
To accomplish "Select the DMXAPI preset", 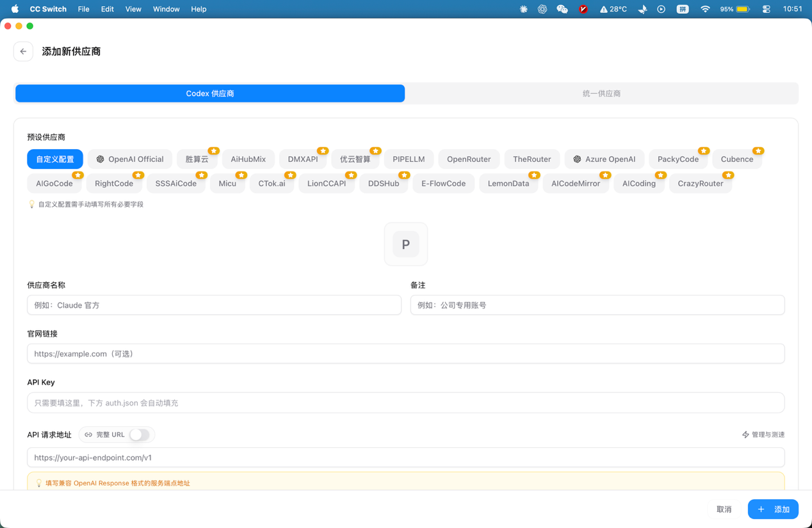I will pos(303,159).
